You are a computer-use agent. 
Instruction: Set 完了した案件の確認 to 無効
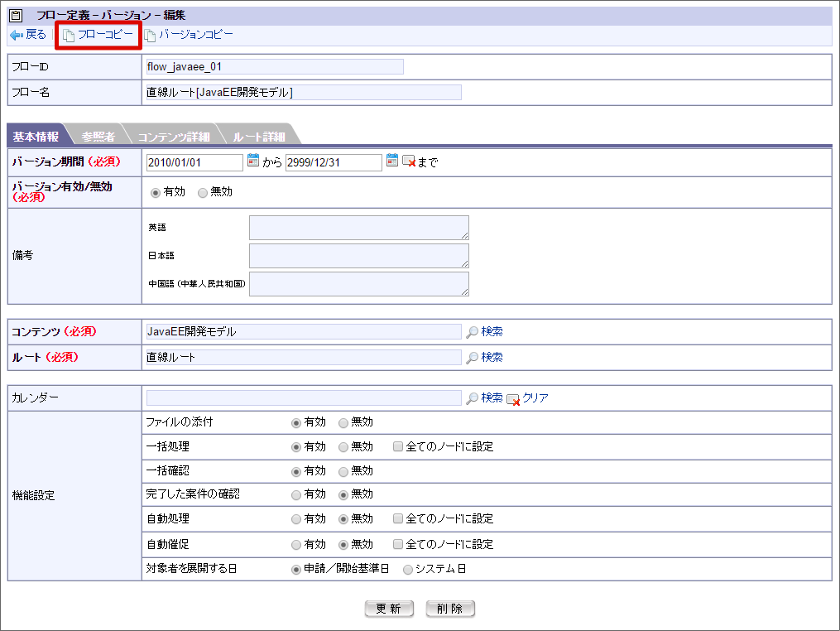tap(343, 495)
